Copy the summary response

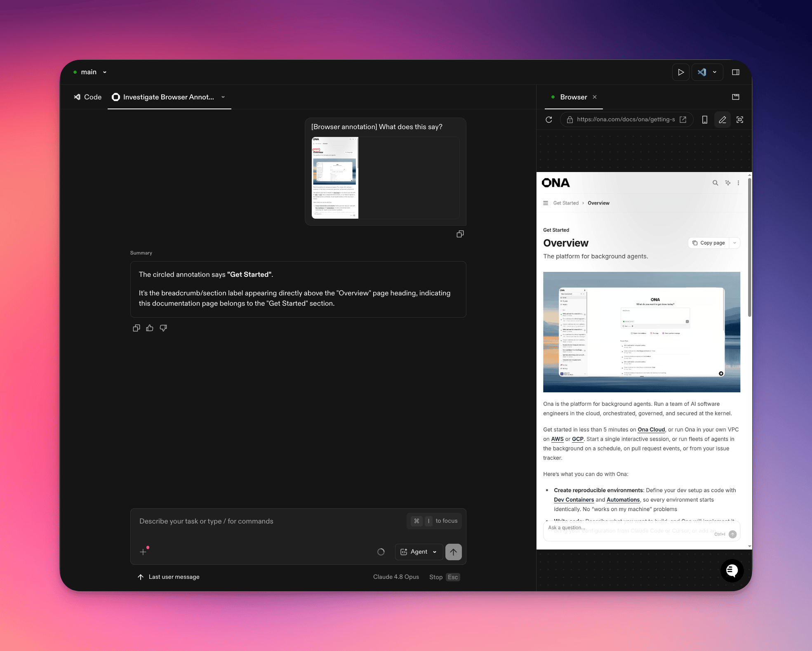point(137,328)
